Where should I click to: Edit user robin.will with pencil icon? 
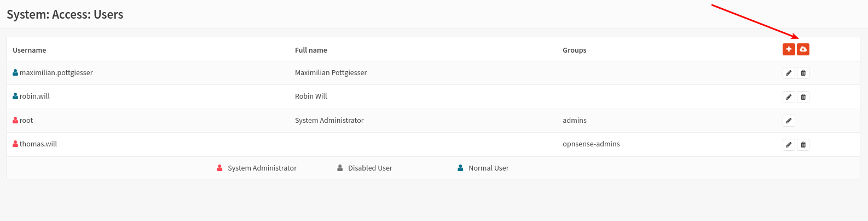(x=789, y=97)
